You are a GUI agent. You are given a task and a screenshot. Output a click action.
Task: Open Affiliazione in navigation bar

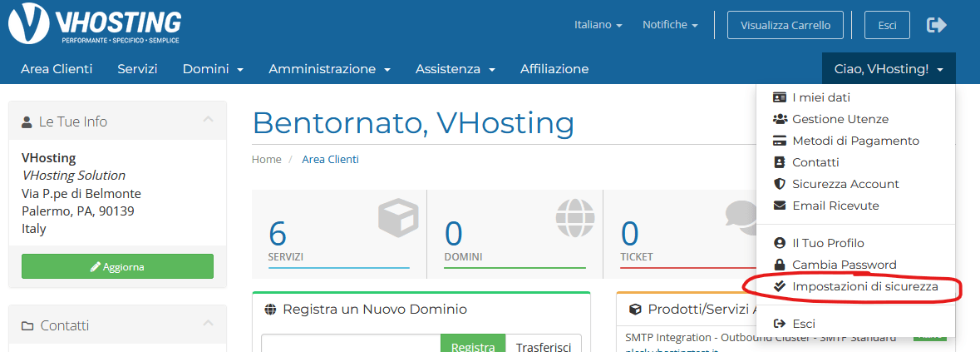click(x=554, y=69)
